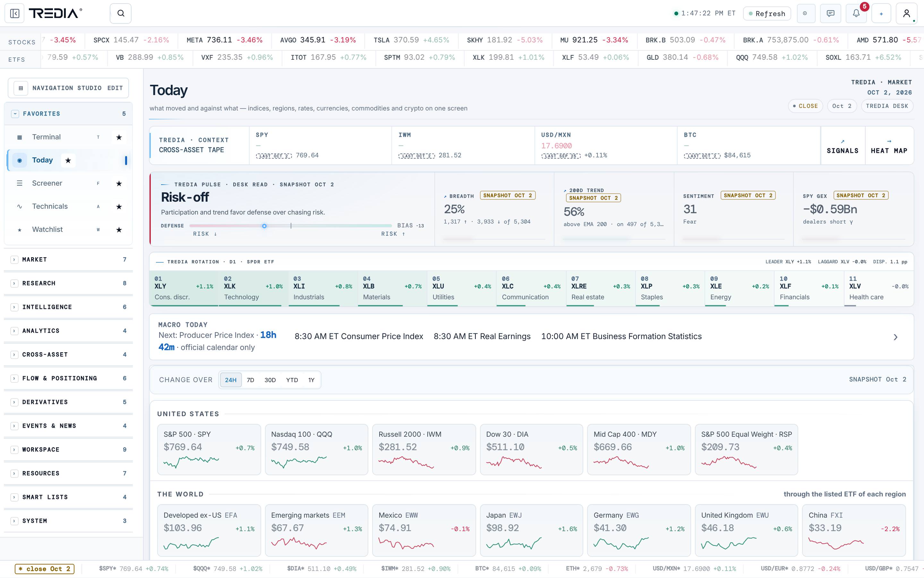Screen dimensions: 924x578
Task: Expand Macro Today with the right chevron
Action: (895, 337)
